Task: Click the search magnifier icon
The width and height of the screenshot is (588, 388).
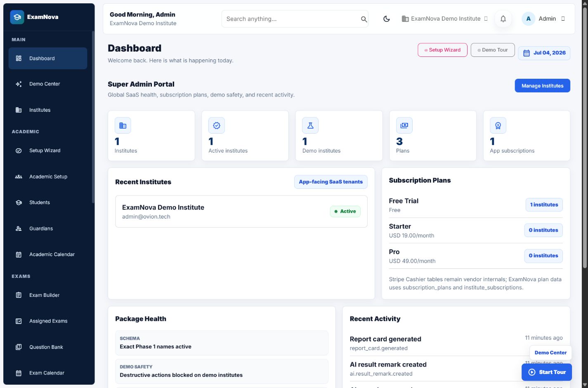Action: [x=364, y=19]
